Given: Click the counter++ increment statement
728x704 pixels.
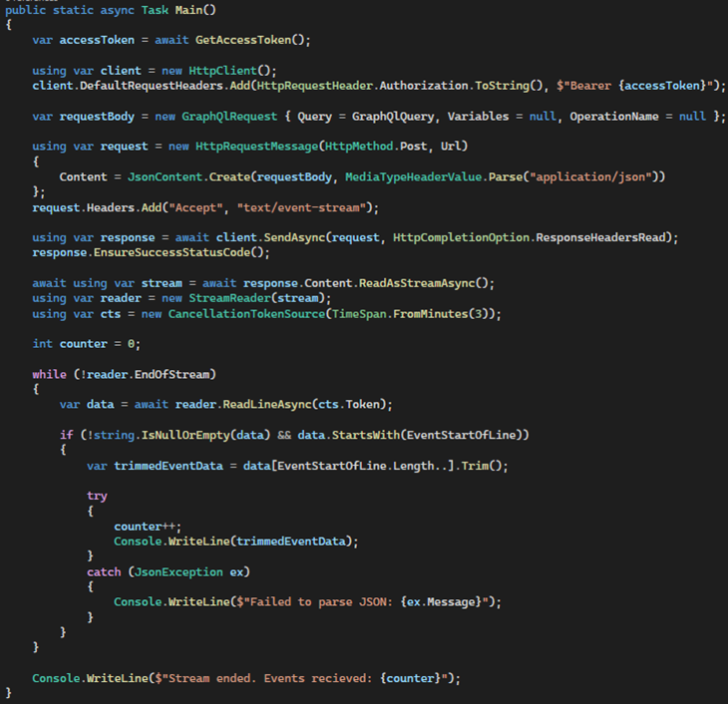Looking at the screenshot, I should coord(148,526).
